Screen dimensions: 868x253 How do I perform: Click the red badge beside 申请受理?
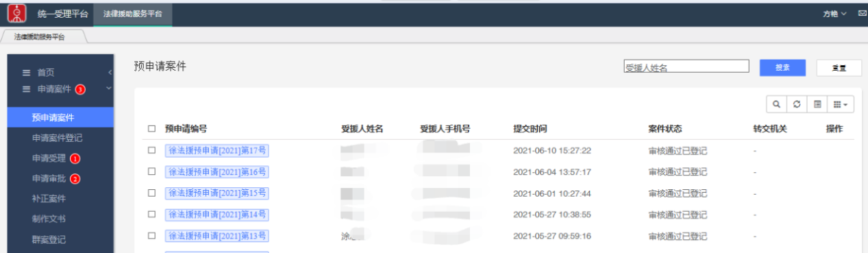pyautogui.click(x=75, y=158)
